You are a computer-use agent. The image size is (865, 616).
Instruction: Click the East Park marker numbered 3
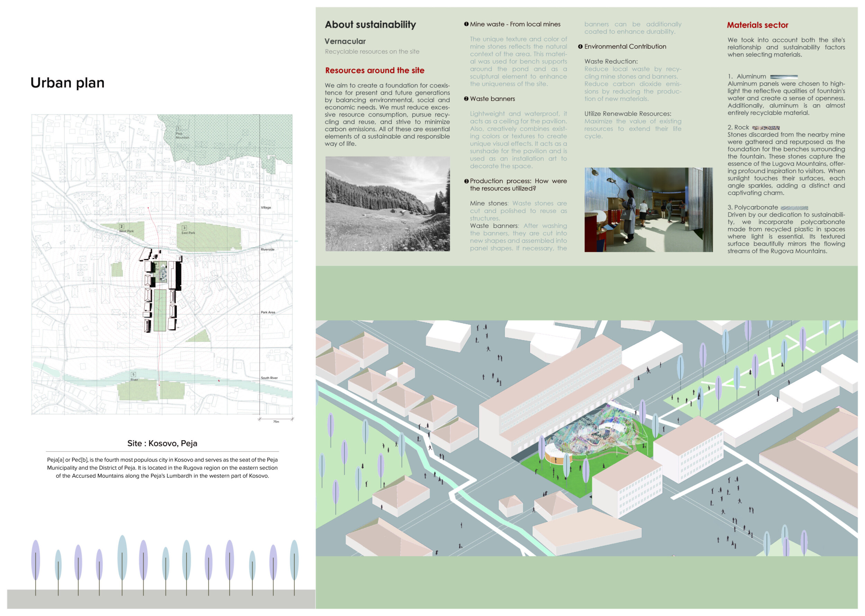(184, 228)
